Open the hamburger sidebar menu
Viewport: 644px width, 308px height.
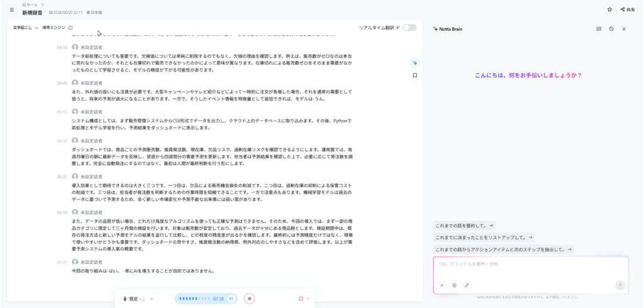[x=11, y=9]
